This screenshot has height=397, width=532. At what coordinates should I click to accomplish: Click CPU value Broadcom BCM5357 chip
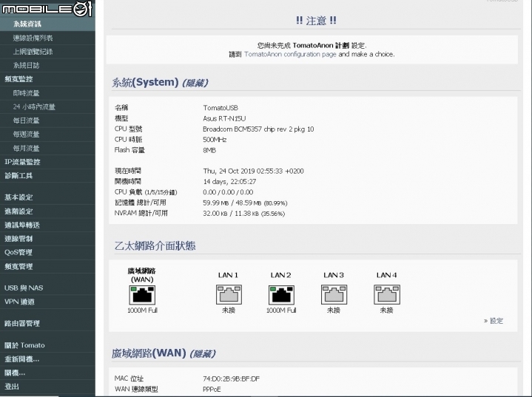click(258, 129)
